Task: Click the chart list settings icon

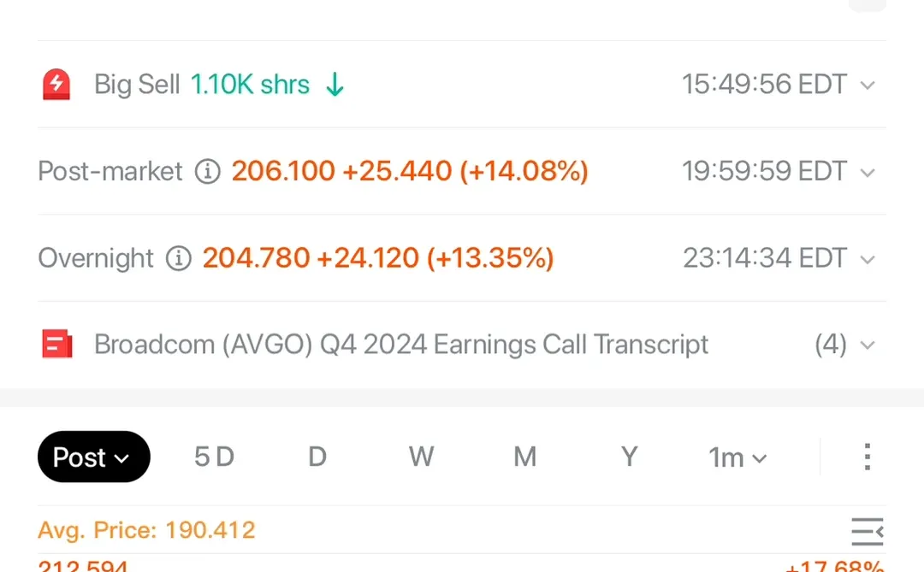Action: click(867, 532)
